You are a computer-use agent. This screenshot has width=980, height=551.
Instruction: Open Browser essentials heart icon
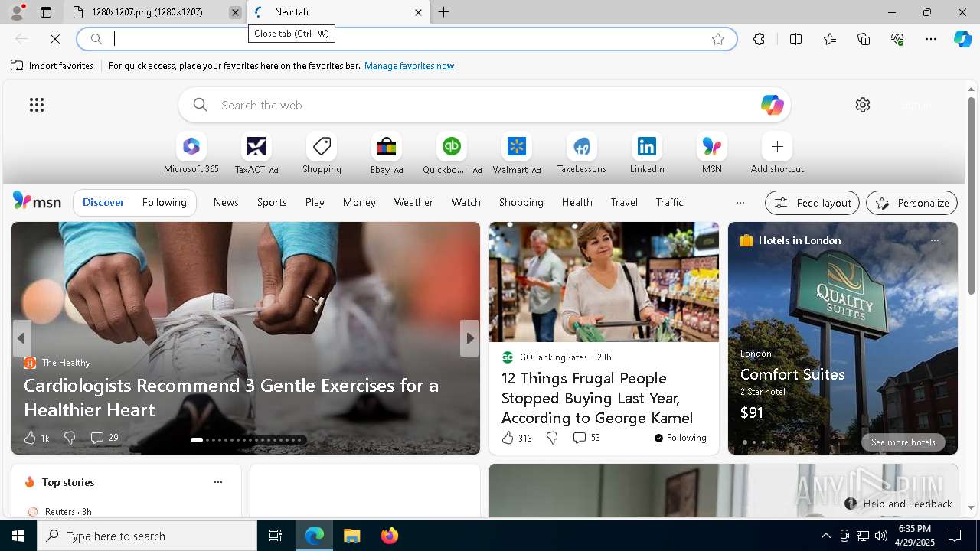(x=897, y=39)
